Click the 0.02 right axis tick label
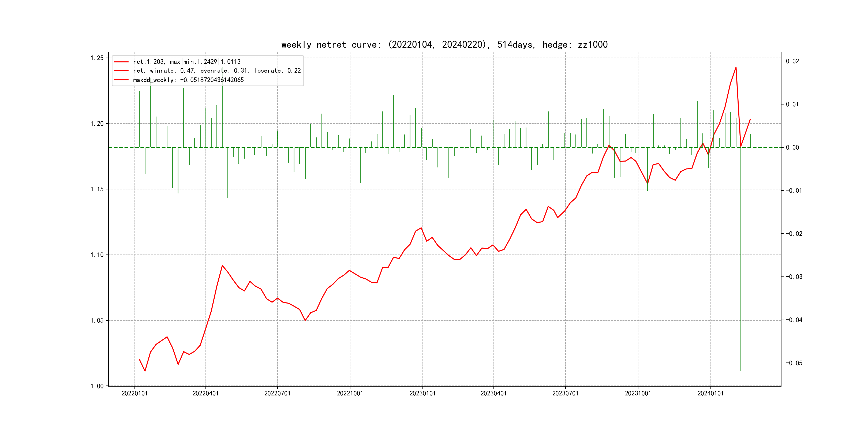This screenshot has height=434, width=868. point(792,61)
